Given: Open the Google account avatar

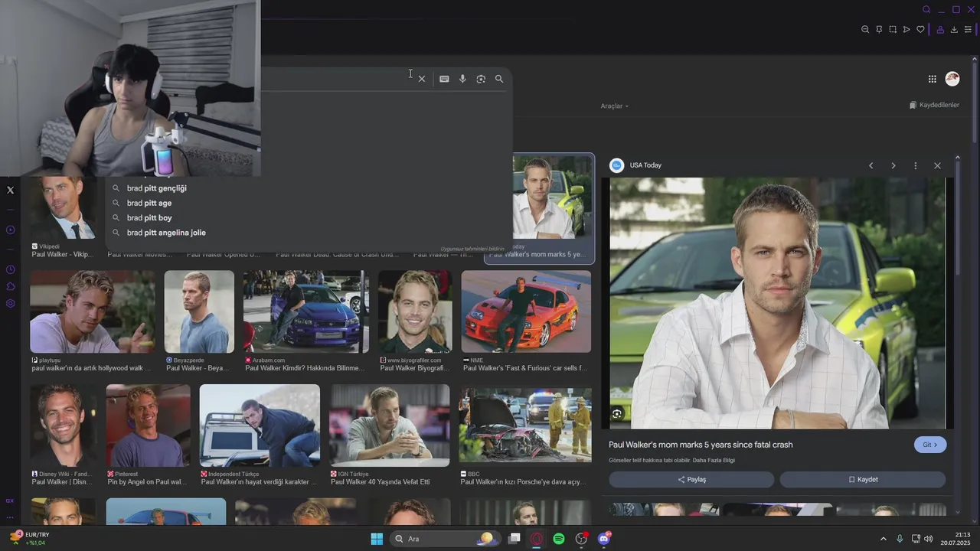Looking at the screenshot, I should [952, 79].
